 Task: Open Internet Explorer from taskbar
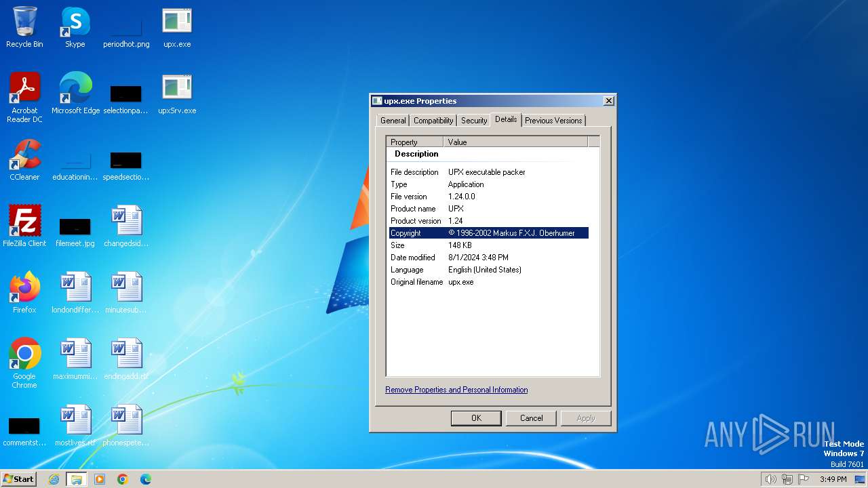pos(54,479)
